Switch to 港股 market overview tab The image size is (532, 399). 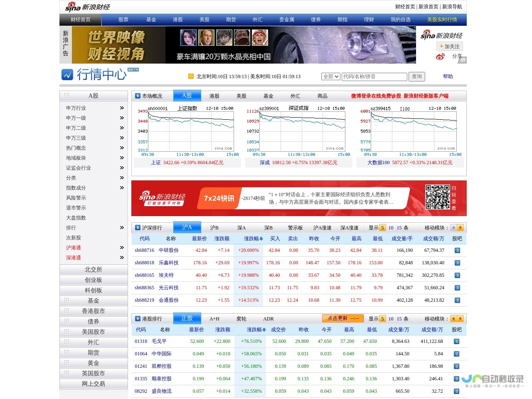pyautogui.click(x=214, y=96)
